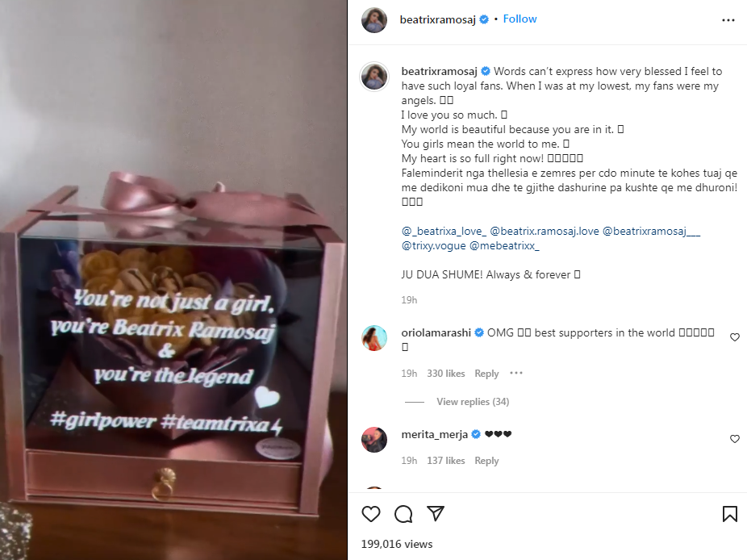The image size is (747, 560).
Task: Open oriolamarashi's profile avatar
Action: (374, 338)
